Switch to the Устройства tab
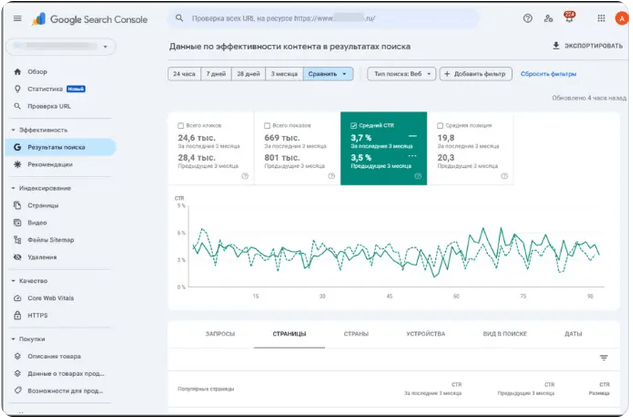Image resolution: width=633 pixels, height=418 pixels. [x=425, y=334]
